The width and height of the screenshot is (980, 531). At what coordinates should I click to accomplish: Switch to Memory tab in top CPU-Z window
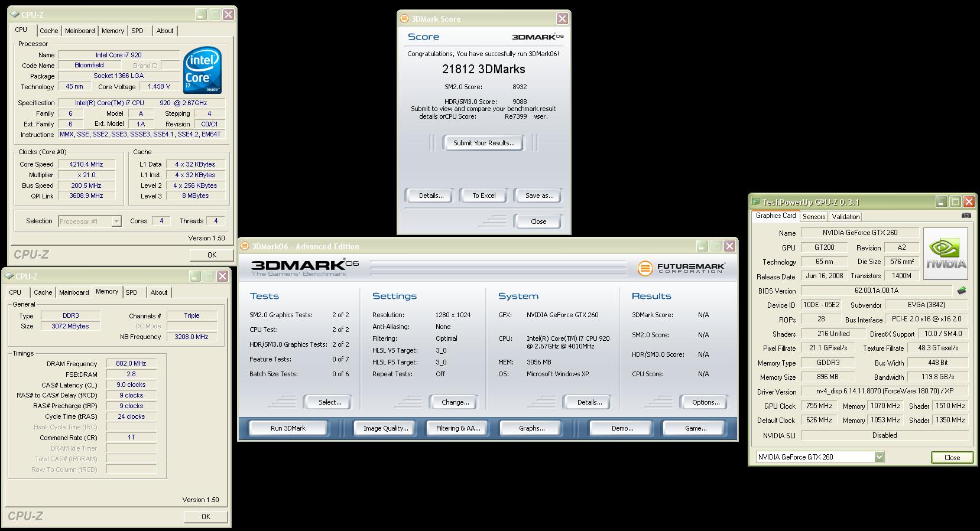click(113, 31)
